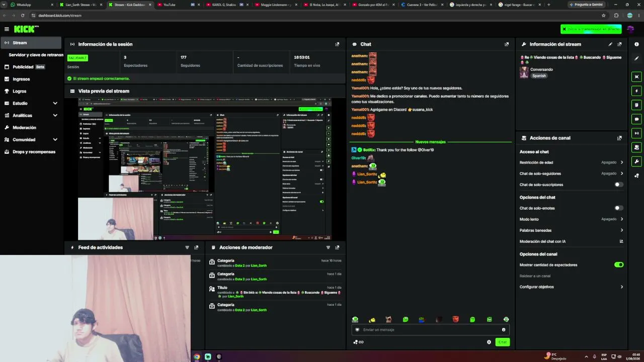Open the Moderación con IA external link icon
644x362 pixels.
pos(621,241)
